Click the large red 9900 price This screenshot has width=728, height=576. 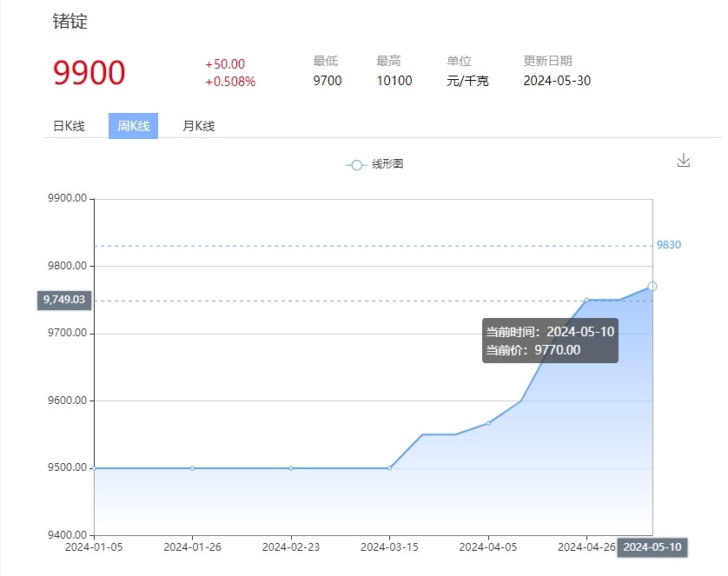pyautogui.click(x=89, y=73)
